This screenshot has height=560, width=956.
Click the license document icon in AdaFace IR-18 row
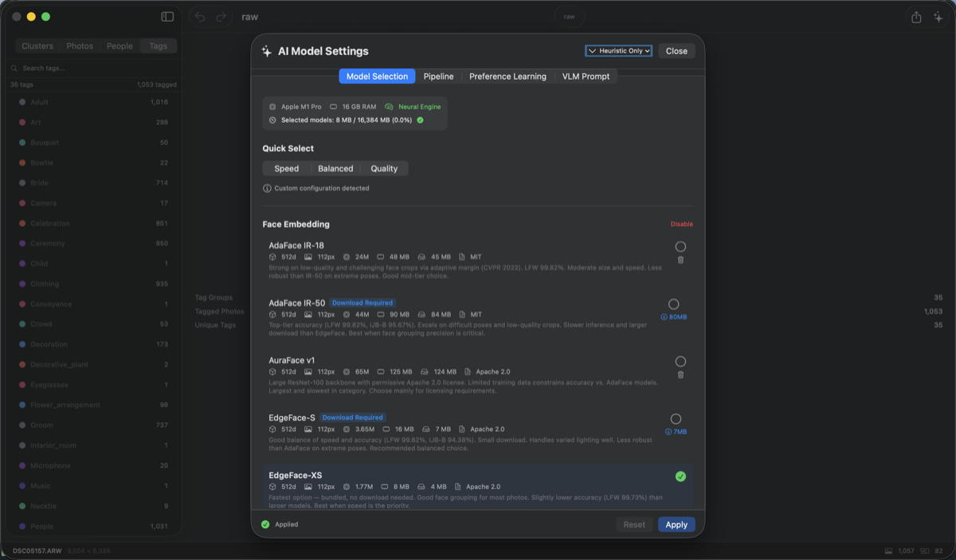click(463, 257)
